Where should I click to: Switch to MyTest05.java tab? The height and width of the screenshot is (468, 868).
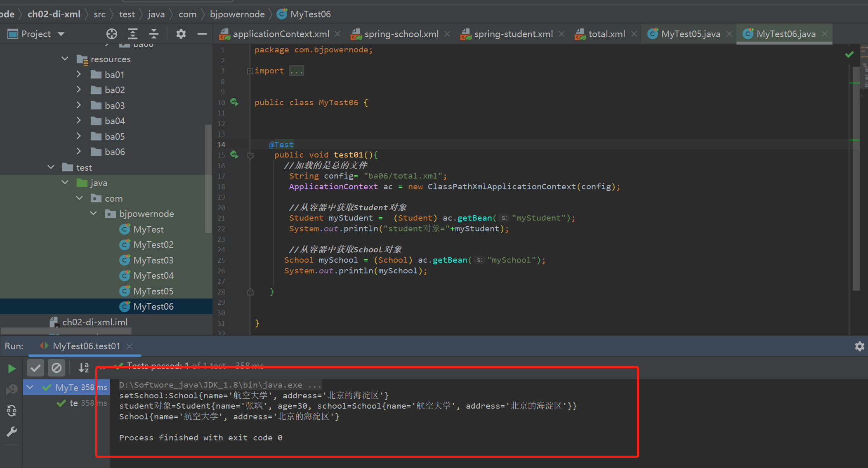pyautogui.click(x=690, y=34)
